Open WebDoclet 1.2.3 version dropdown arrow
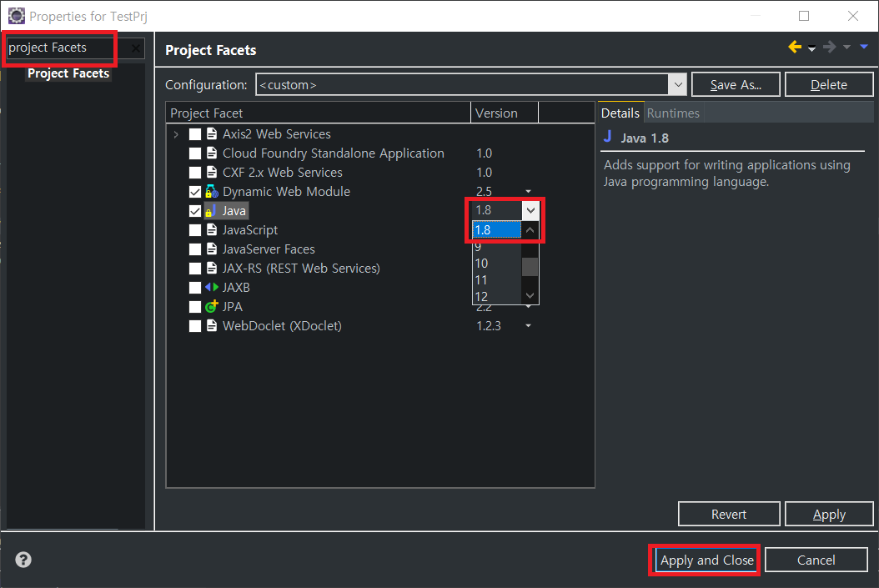Image resolution: width=879 pixels, height=588 pixels. point(528,325)
